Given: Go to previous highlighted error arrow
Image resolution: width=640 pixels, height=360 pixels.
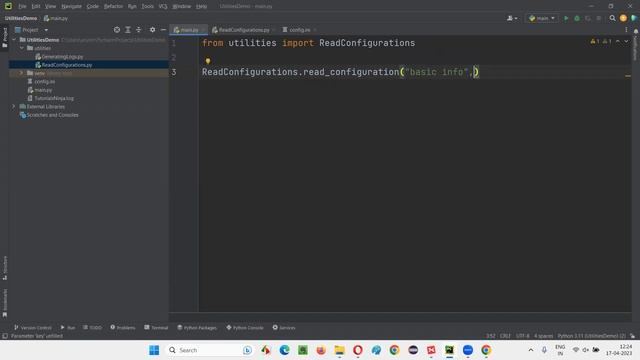Looking at the screenshot, I should click(x=618, y=41).
